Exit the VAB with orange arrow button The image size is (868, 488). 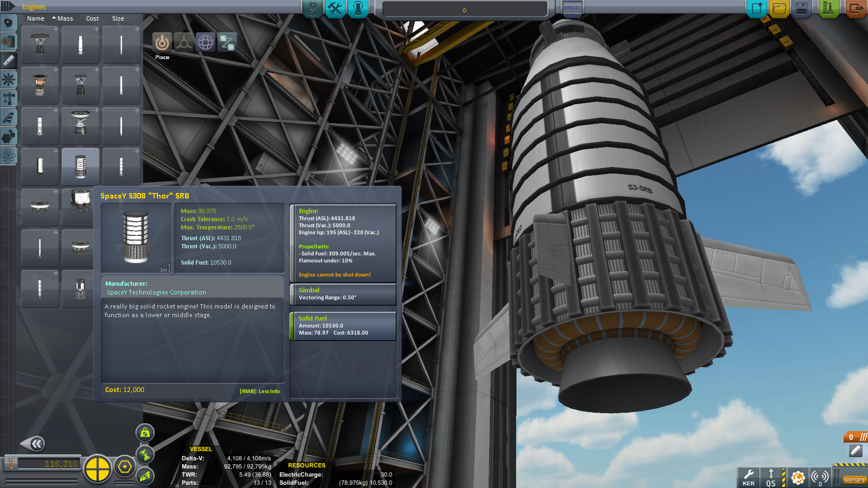coord(856,9)
